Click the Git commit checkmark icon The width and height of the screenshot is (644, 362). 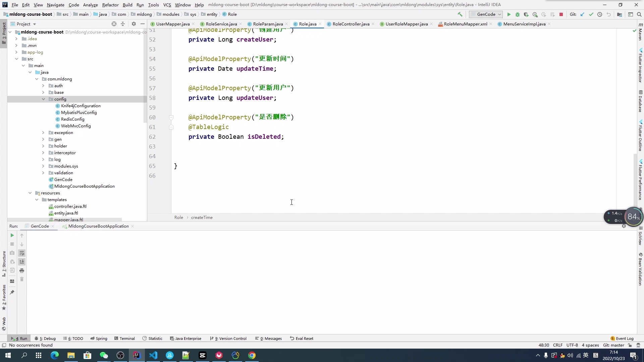coord(591,14)
